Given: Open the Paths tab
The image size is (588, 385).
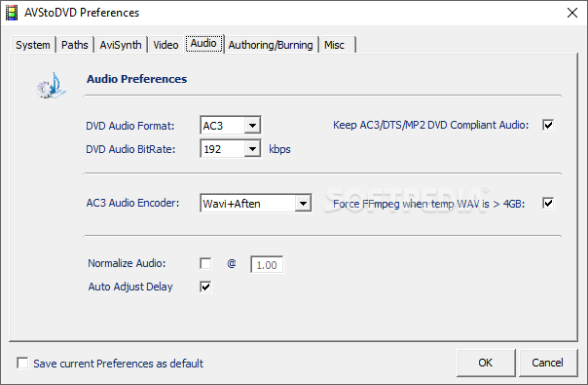Looking at the screenshot, I should tap(75, 45).
